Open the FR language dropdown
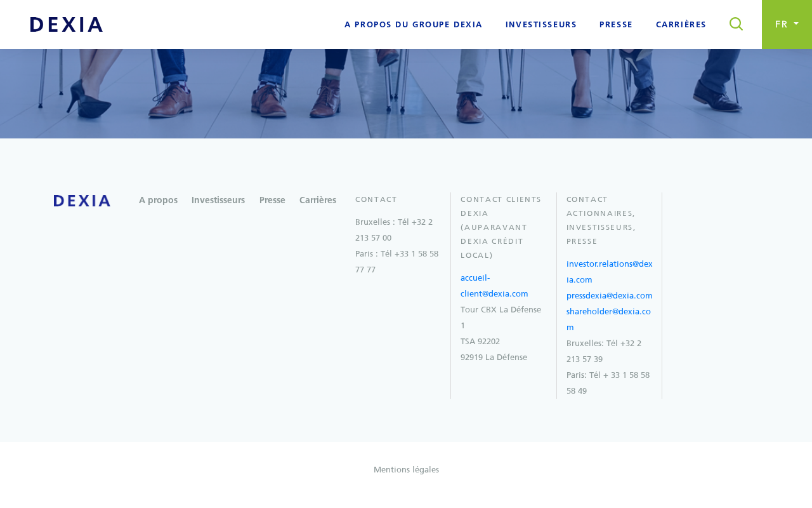This screenshot has width=812, height=508. (x=787, y=24)
